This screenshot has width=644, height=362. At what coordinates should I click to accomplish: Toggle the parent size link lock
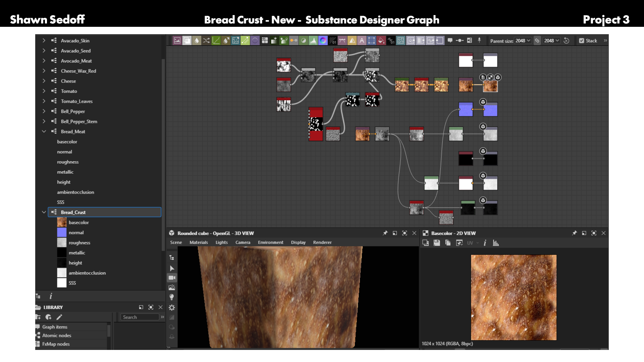tap(537, 41)
